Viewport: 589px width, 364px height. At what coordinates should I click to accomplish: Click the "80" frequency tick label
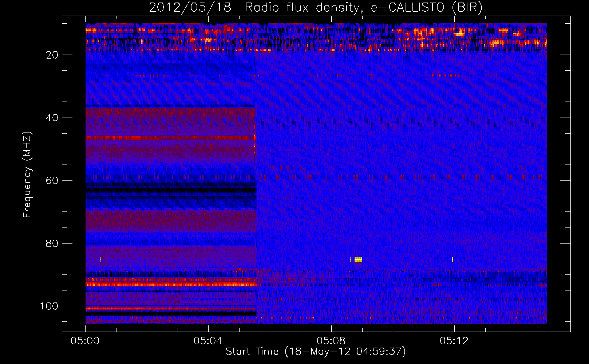52,244
